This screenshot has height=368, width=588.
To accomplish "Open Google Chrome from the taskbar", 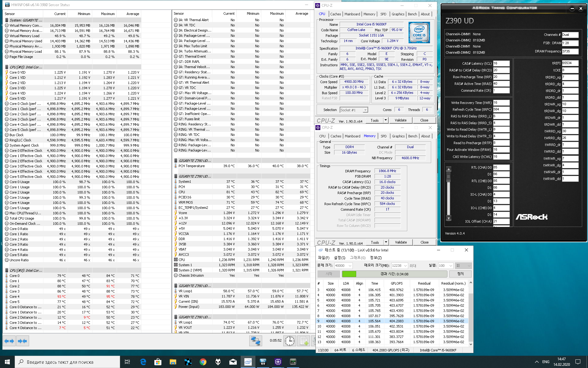I will click(203, 362).
